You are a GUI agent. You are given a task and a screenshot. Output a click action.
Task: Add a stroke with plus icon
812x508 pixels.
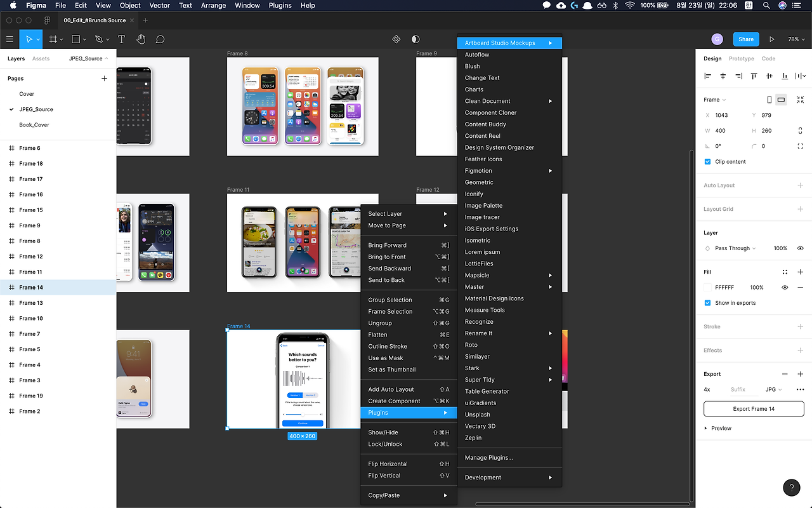click(x=801, y=326)
